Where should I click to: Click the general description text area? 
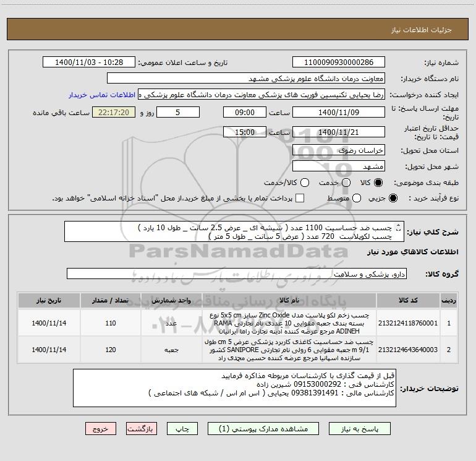pos(234,231)
